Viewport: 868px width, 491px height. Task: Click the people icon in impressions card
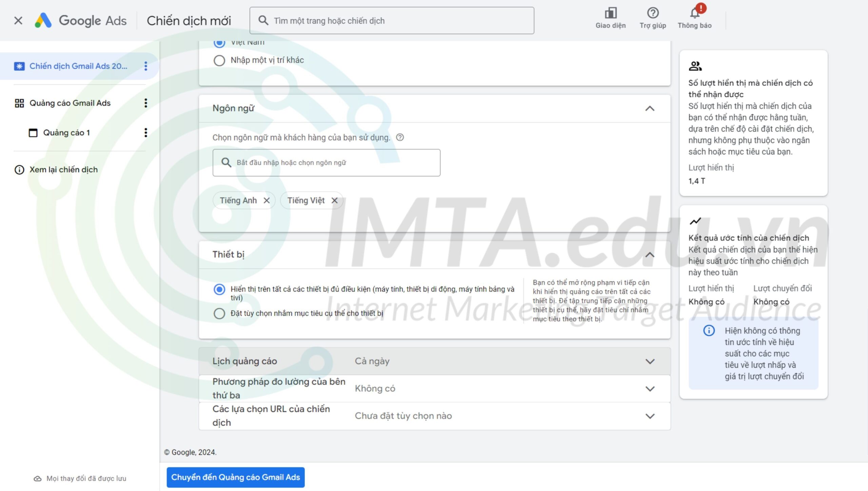(695, 66)
